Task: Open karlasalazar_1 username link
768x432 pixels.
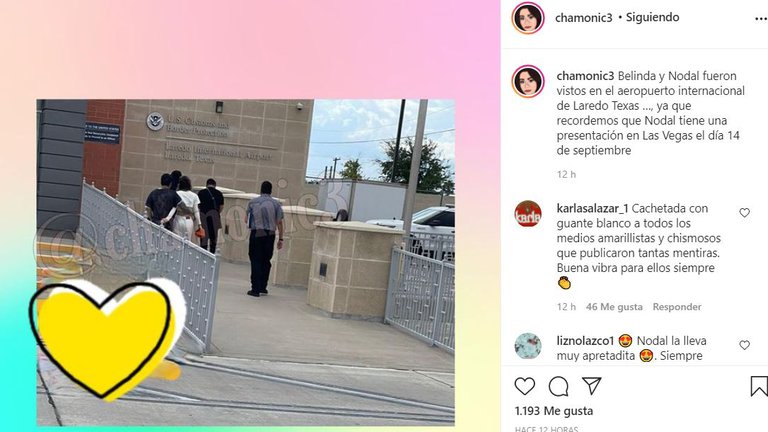Action: click(x=592, y=209)
